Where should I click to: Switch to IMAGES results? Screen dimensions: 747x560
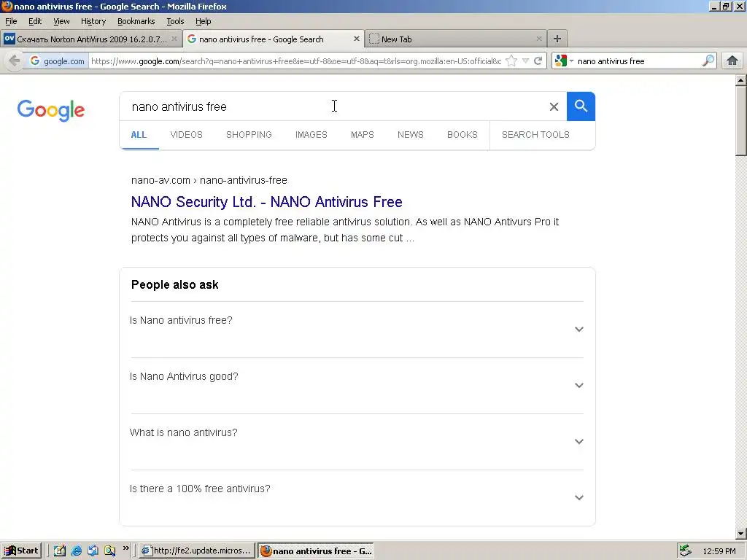coord(311,135)
